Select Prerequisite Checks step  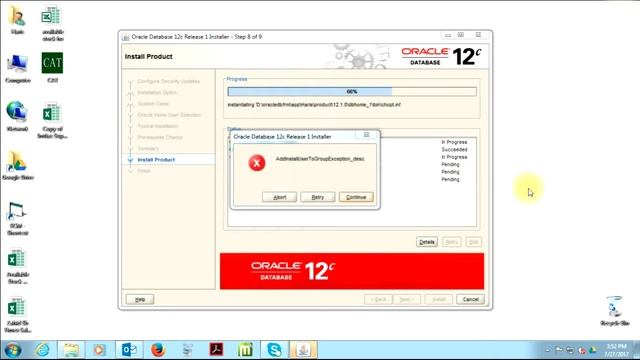160,137
